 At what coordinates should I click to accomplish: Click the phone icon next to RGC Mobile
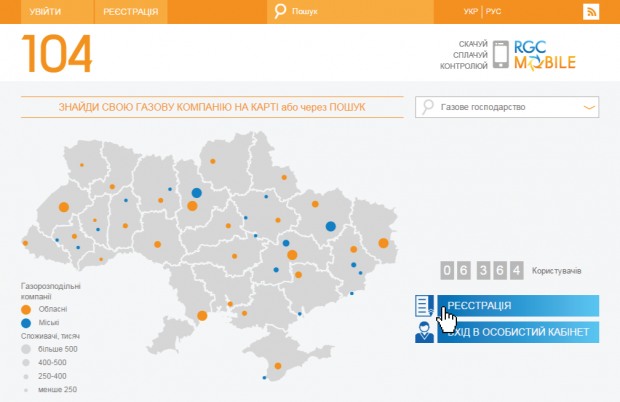click(x=501, y=54)
